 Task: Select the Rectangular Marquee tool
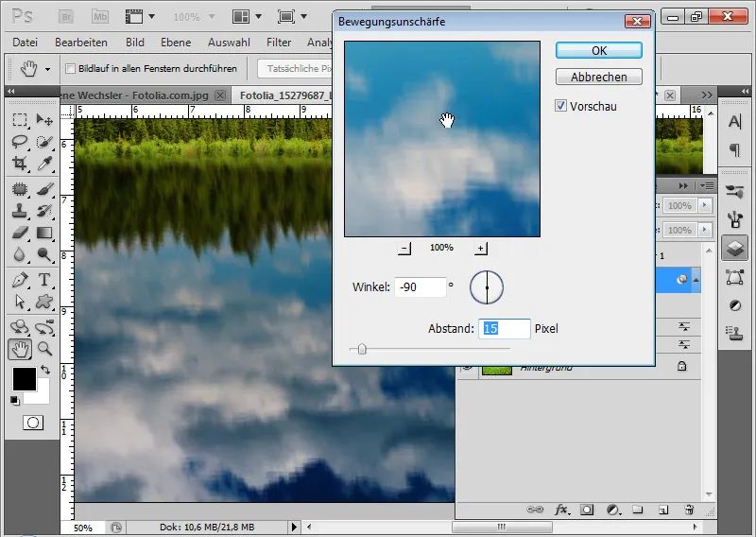[20, 119]
